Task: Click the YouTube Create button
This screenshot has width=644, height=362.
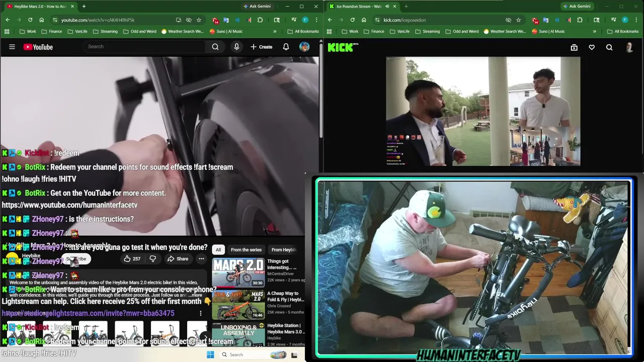Action: point(262,47)
